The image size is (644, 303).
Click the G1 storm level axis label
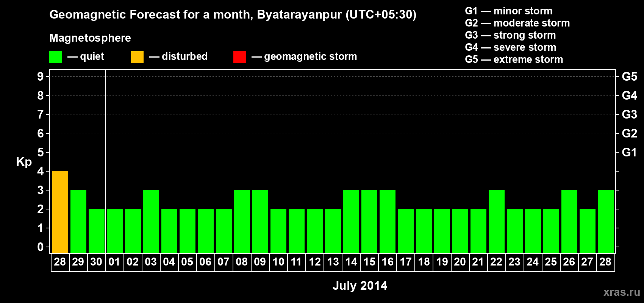630,152
